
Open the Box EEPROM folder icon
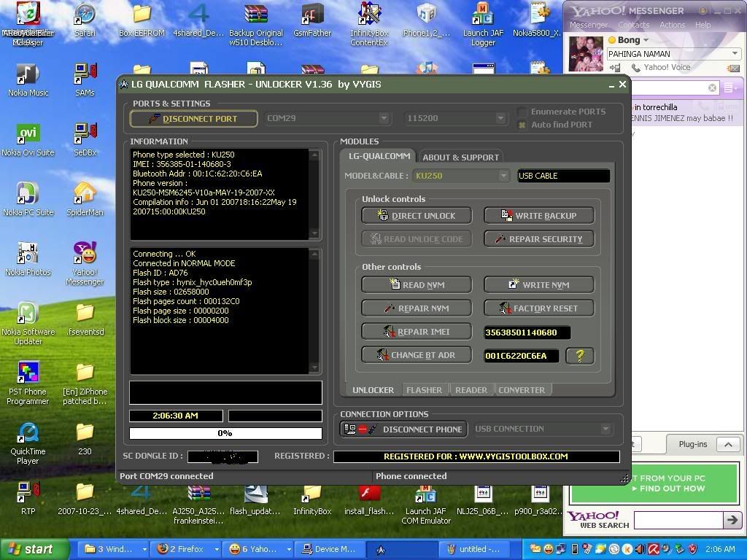[x=142, y=20]
